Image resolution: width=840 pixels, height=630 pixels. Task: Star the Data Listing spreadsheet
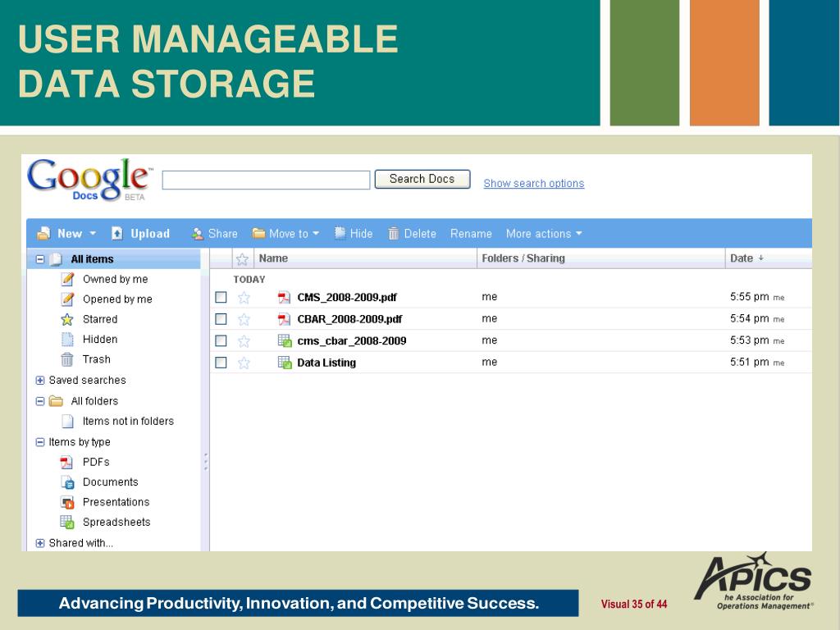(x=244, y=363)
